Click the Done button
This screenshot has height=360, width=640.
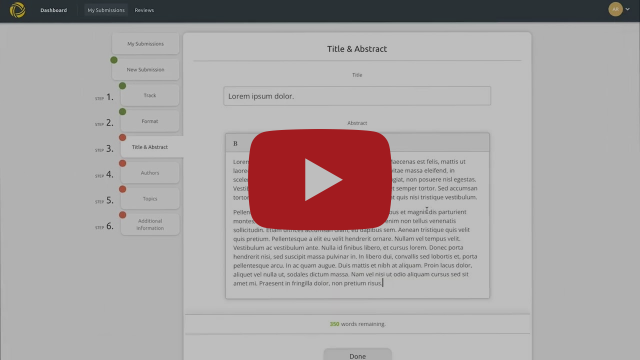pyautogui.click(x=358, y=356)
